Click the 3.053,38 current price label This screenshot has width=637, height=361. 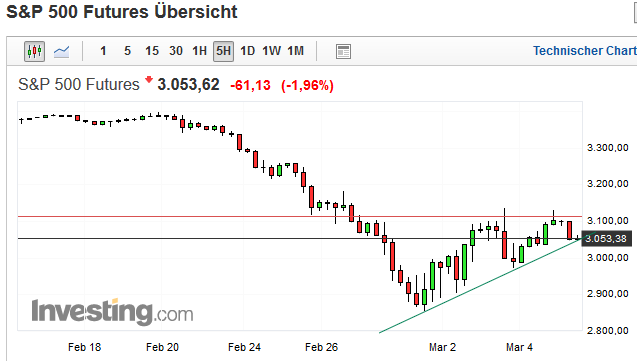point(607,239)
